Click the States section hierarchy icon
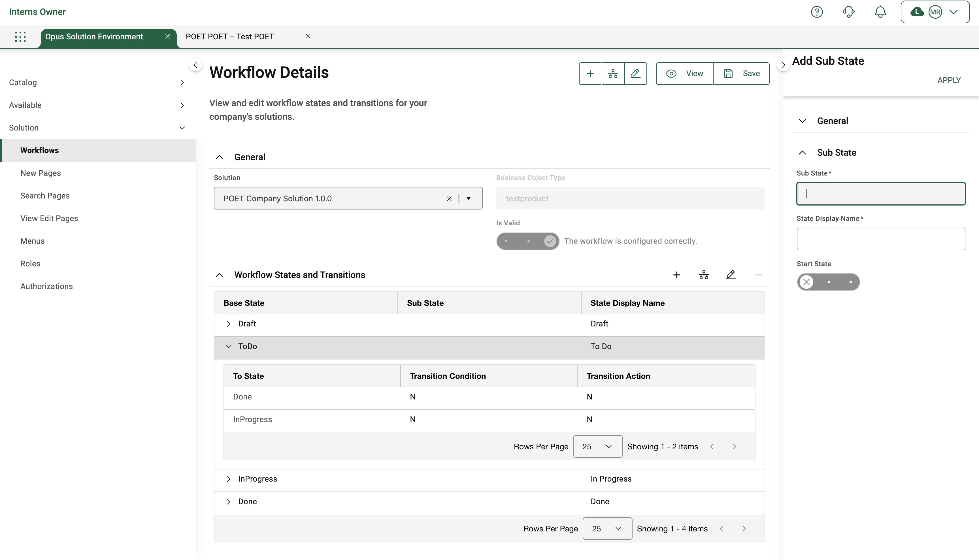 point(704,275)
